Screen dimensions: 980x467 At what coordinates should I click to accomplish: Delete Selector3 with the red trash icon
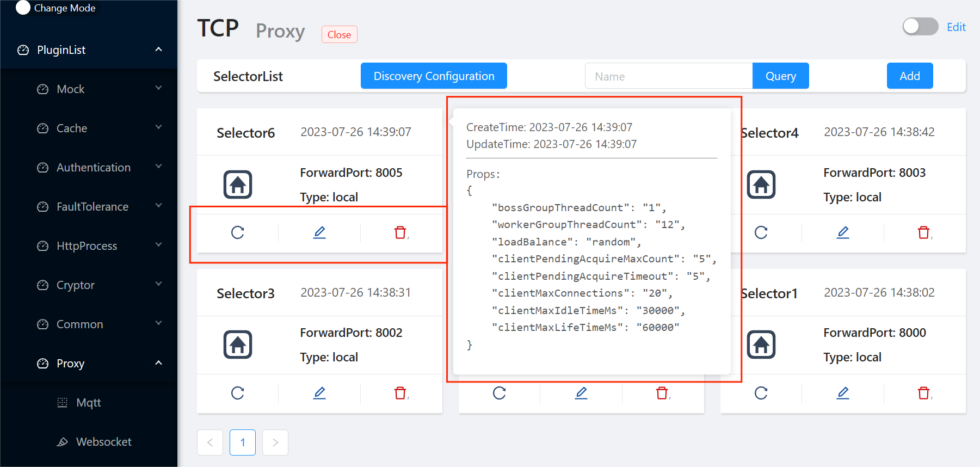pos(400,393)
